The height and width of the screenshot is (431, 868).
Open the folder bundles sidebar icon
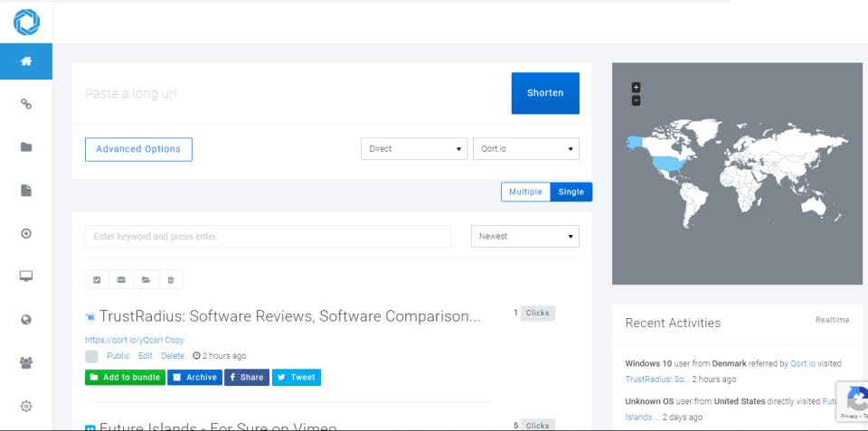[26, 147]
